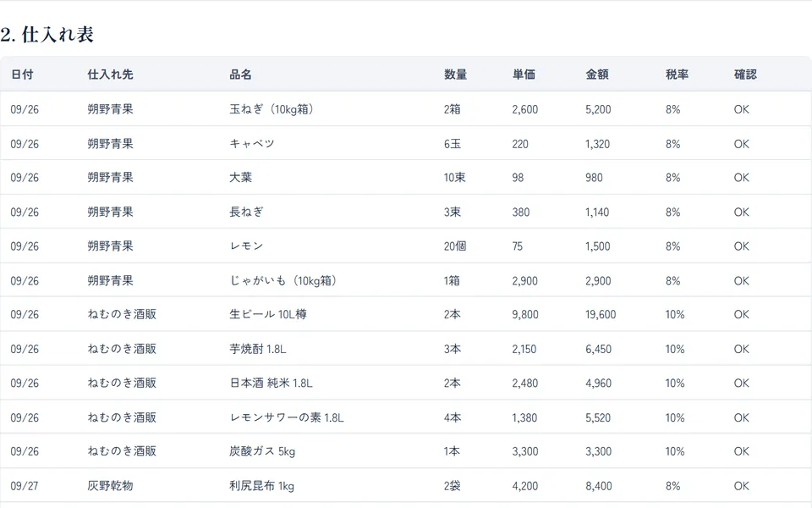The image size is (812, 508).
Task: Select the 生ビール 10L樽 product name
Action: 268,315
